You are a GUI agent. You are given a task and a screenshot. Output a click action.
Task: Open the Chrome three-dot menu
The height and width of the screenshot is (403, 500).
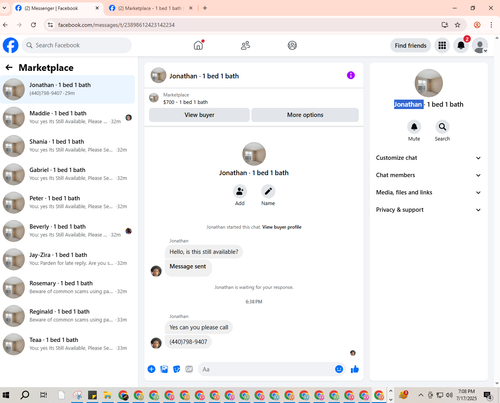coord(491,25)
